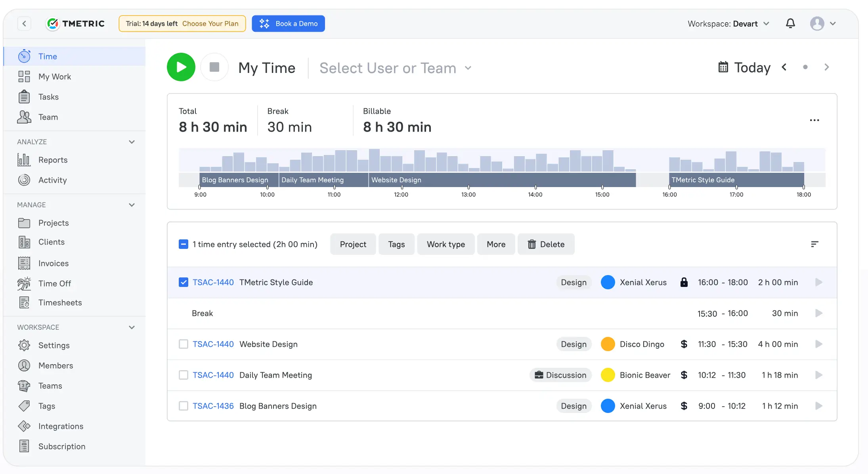Screen dimensions: 868x474
Task: Open the three-dot summary options menu
Action: click(814, 120)
